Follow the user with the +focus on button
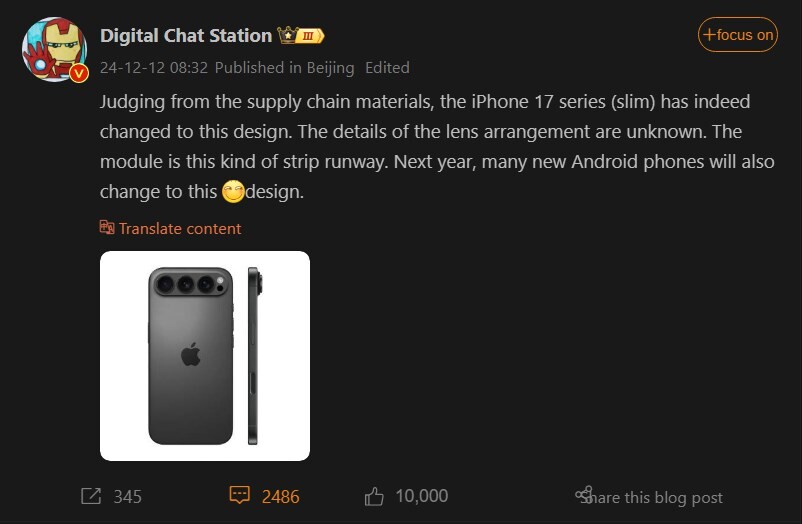802x524 pixels. coord(738,35)
